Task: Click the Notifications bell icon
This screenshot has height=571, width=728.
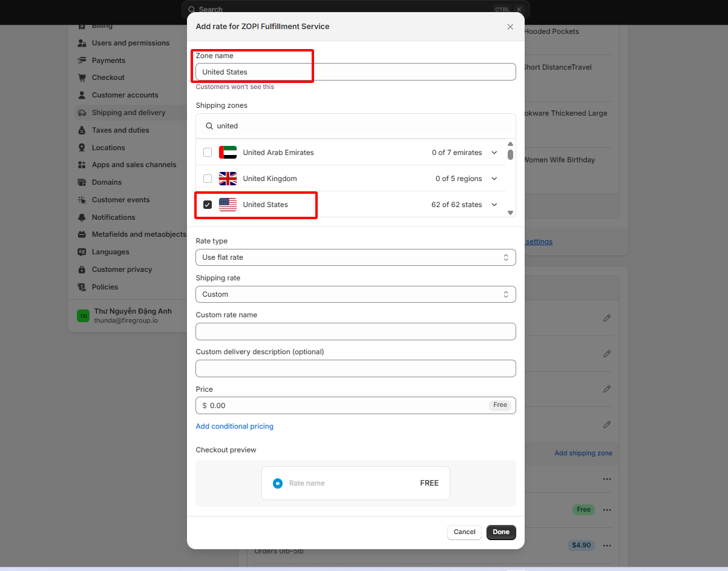Action: [82, 217]
